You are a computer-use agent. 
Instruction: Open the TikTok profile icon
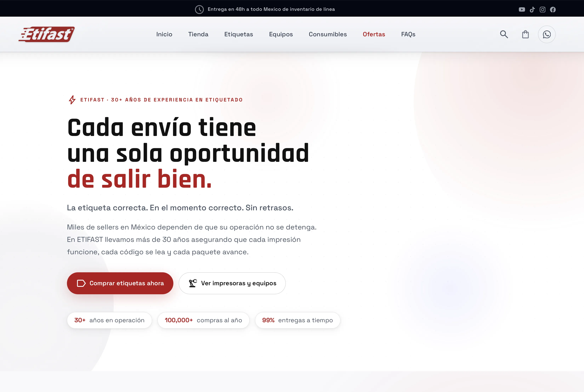click(532, 9)
